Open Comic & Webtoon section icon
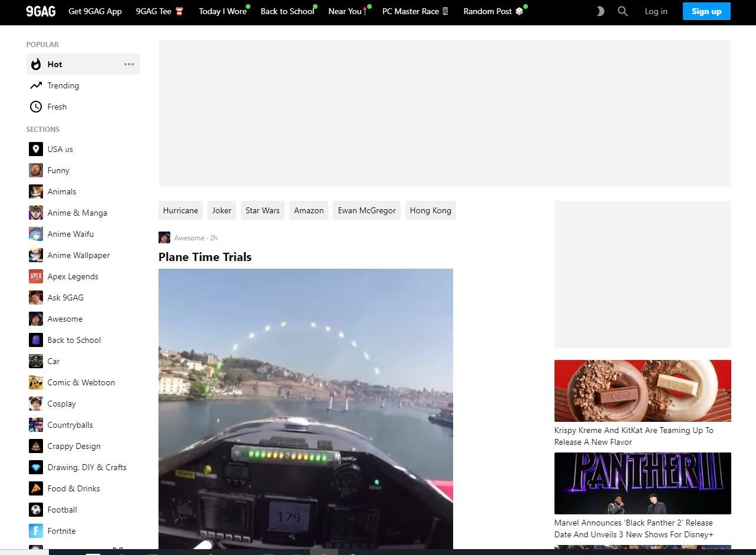This screenshot has height=555, width=756. [36, 382]
